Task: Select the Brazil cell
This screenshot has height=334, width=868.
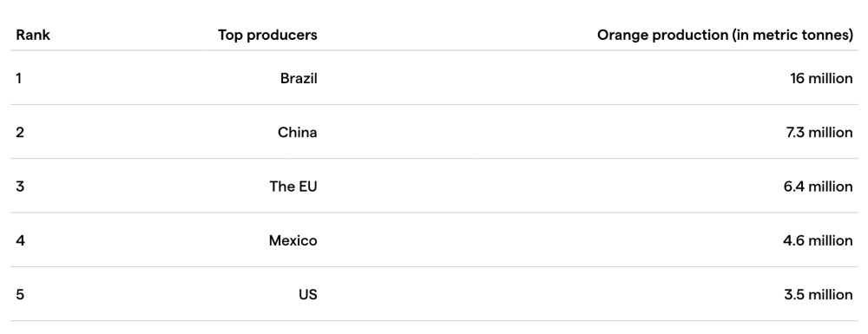Action: 299,79
